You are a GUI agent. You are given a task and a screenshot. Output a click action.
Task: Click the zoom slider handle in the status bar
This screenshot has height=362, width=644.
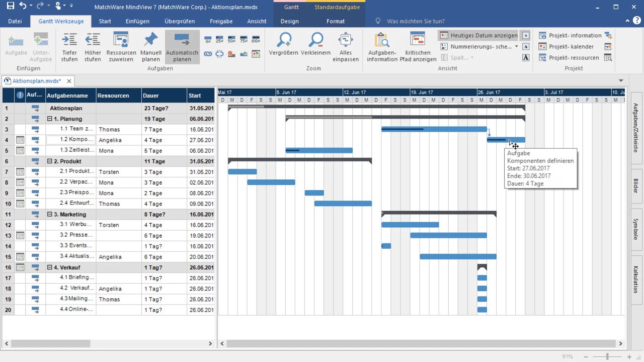(607, 356)
